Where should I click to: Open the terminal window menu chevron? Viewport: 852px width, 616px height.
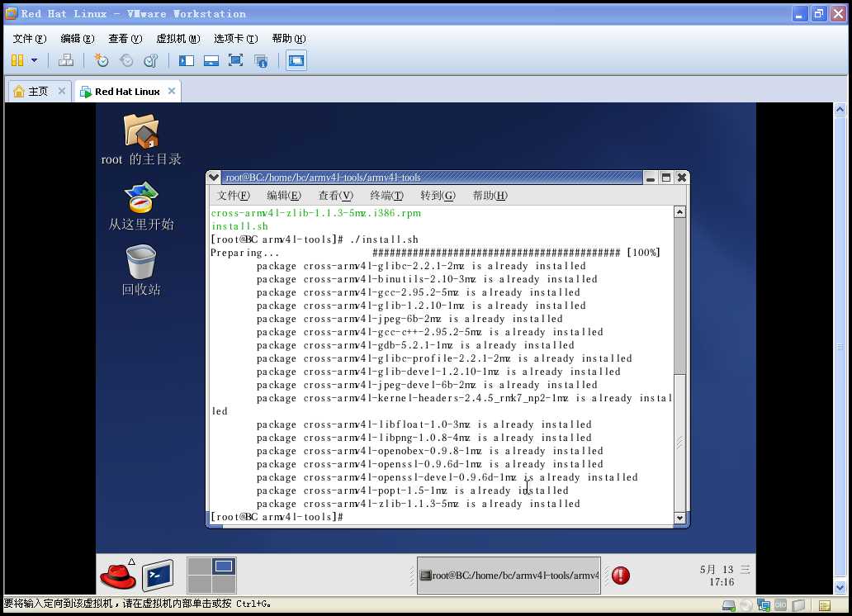(x=214, y=178)
